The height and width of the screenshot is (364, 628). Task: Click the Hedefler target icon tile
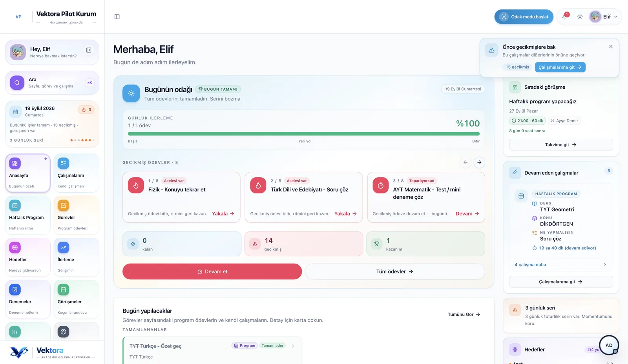coord(15,248)
